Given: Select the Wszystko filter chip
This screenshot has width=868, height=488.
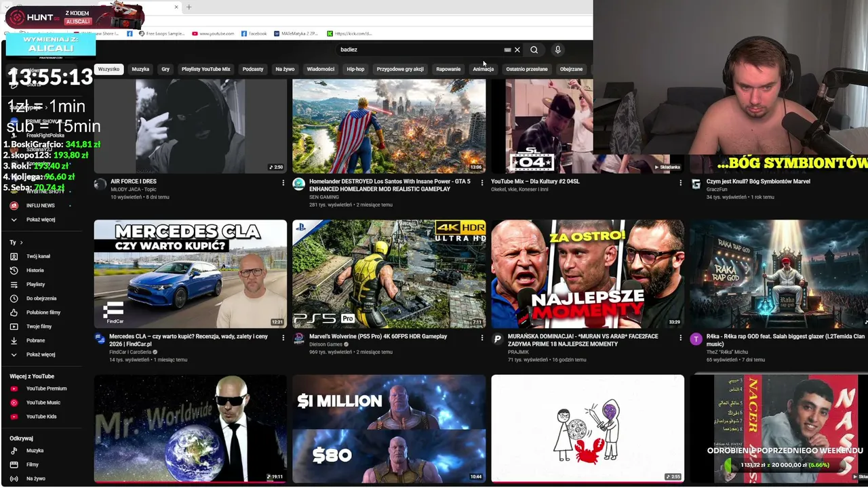Looking at the screenshot, I should [x=108, y=69].
